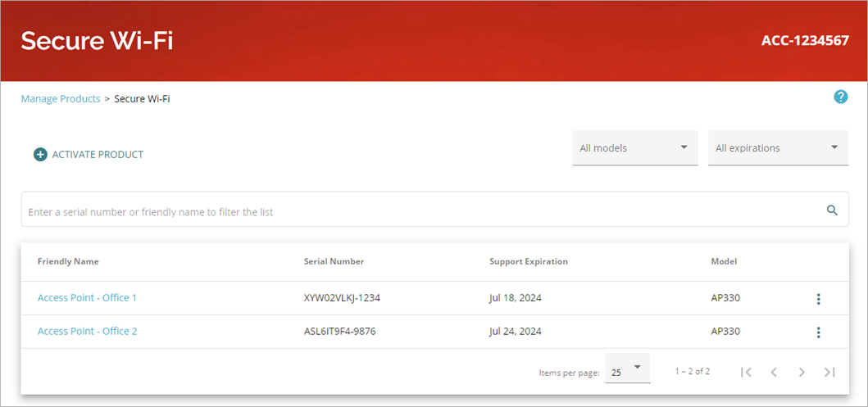Follow the Manage Products breadcrumb link
The width and height of the screenshot is (868, 407).
pos(61,99)
